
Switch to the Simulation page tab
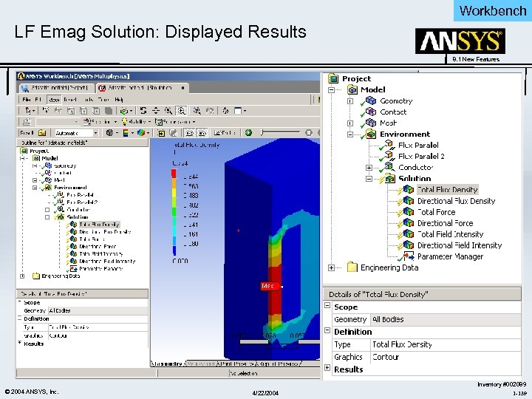tap(142, 88)
